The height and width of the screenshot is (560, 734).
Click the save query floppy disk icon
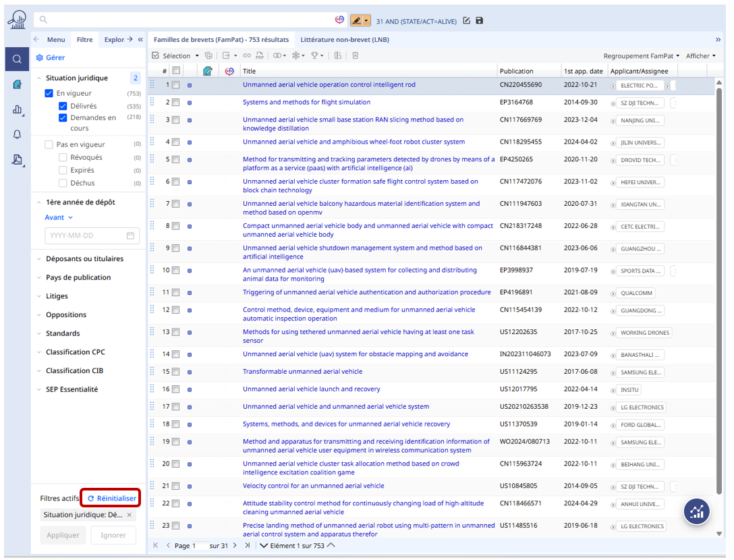pos(480,21)
